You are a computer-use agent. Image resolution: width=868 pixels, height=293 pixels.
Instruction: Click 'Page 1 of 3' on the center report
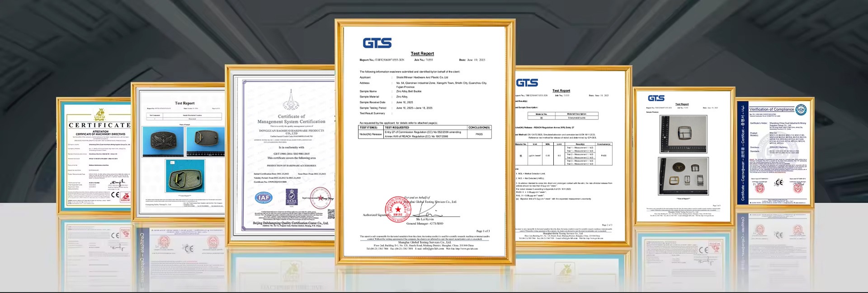tap(483, 231)
